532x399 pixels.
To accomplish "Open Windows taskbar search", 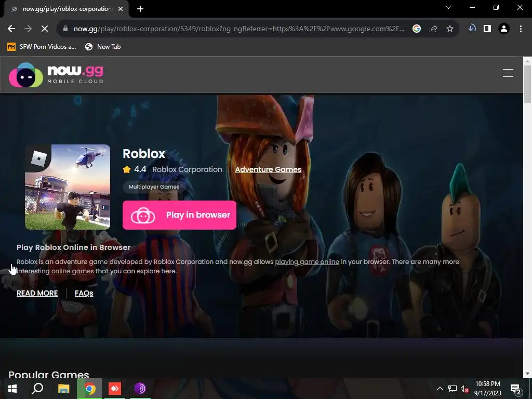I will pyautogui.click(x=37, y=389).
